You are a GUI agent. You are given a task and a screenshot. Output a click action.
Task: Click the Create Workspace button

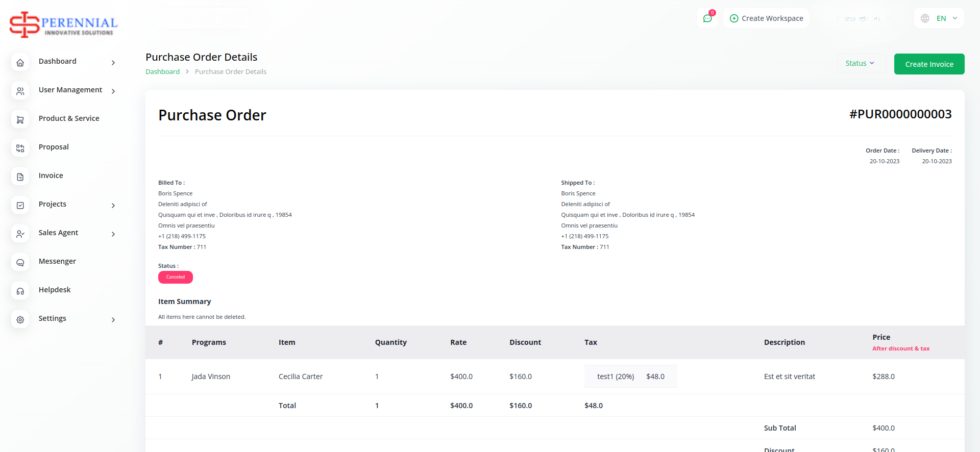(766, 18)
